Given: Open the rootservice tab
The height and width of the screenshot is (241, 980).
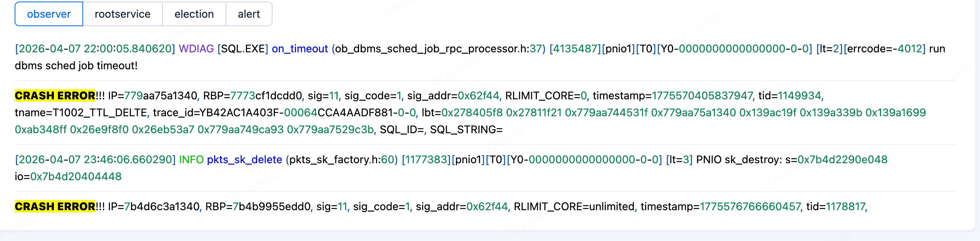Looking at the screenshot, I should 122,14.
